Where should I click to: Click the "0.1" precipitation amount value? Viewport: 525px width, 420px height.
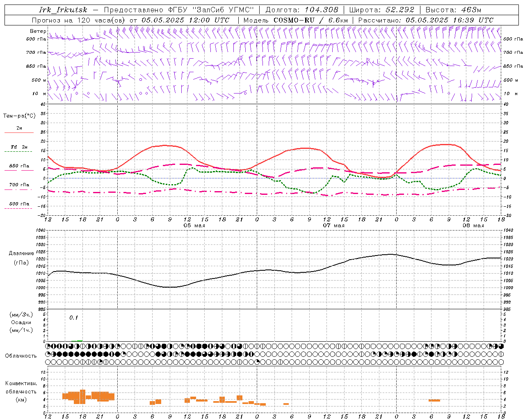[73, 317]
